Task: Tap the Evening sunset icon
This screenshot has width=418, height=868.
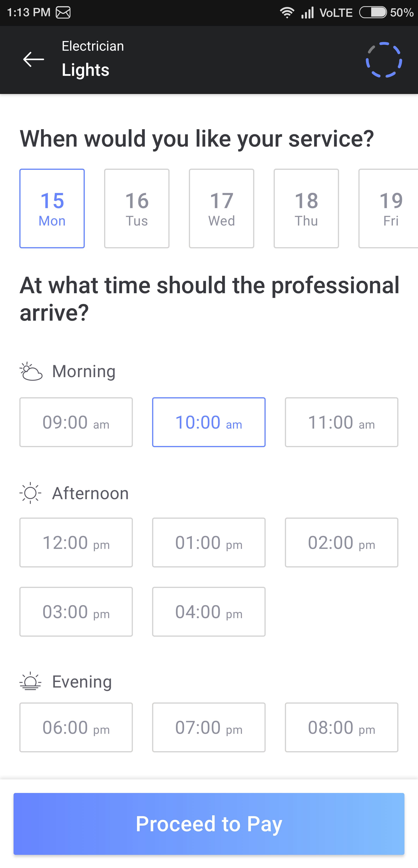Action: pos(30,681)
